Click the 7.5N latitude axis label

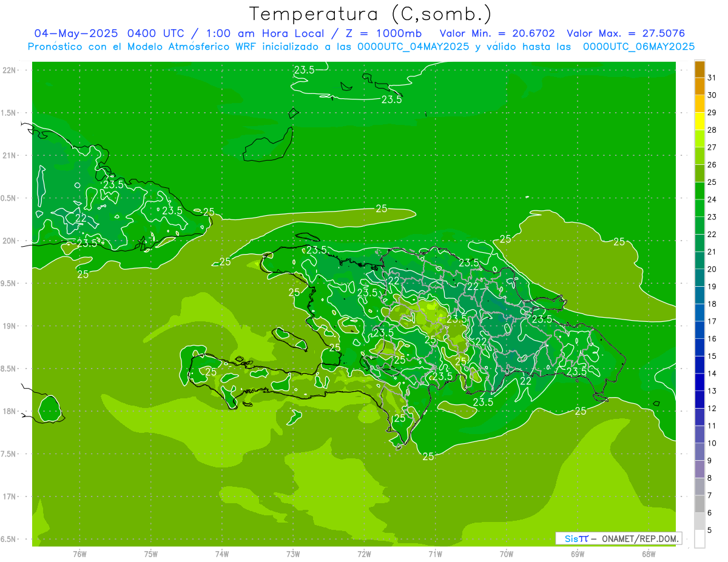pos(10,454)
